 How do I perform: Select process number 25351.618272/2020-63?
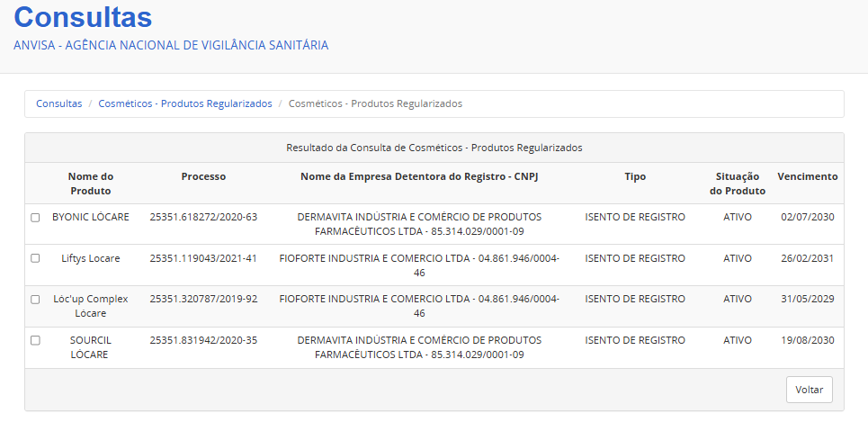point(203,217)
